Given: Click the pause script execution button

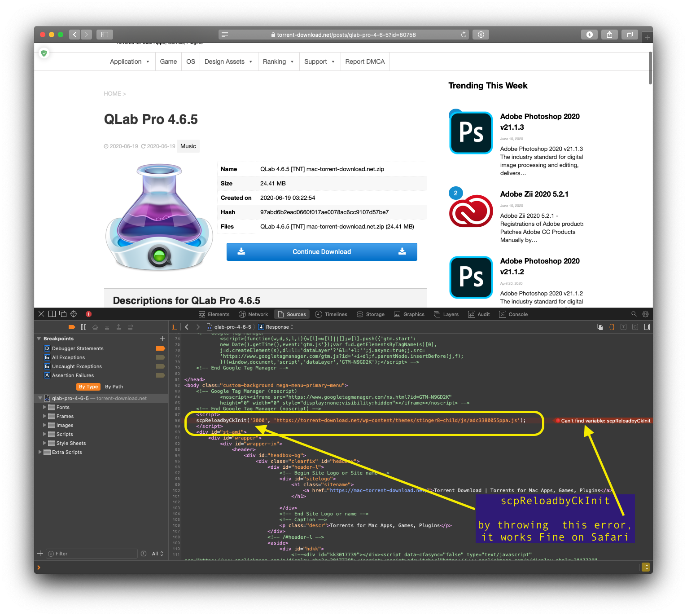Looking at the screenshot, I should pos(83,327).
